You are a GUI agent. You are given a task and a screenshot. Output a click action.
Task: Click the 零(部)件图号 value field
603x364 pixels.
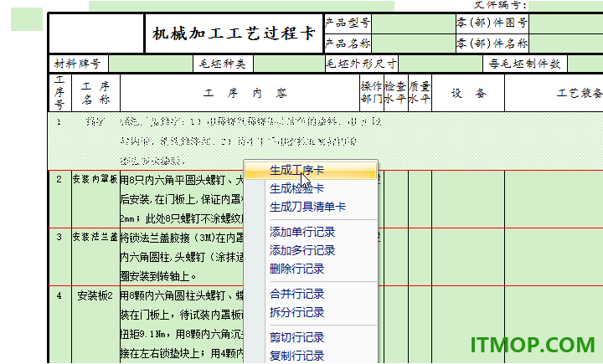(x=566, y=23)
